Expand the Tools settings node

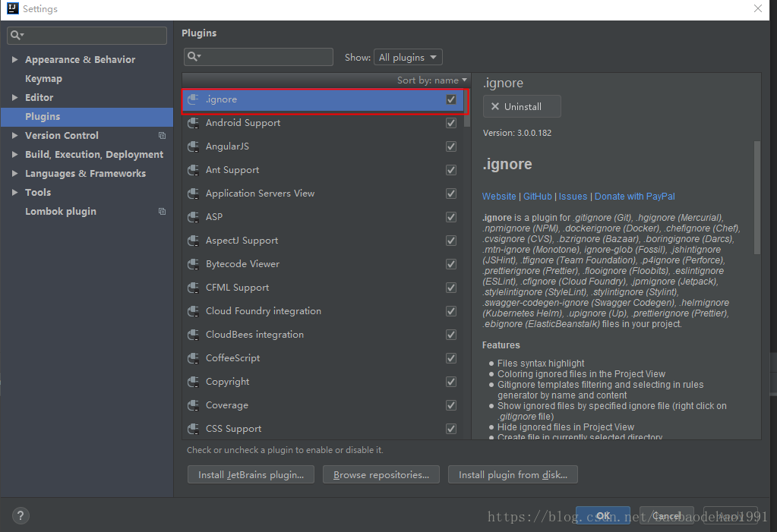coord(15,192)
